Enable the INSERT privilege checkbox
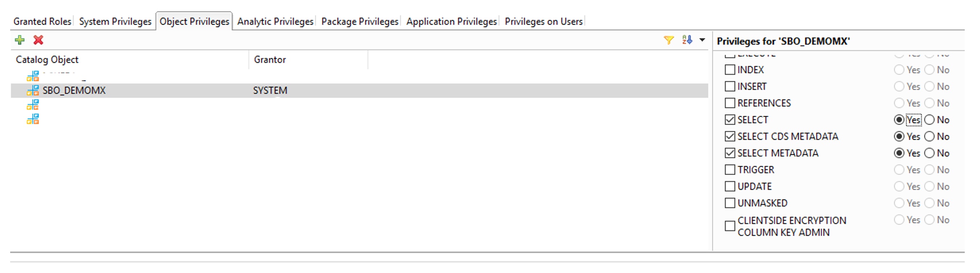The image size is (980, 273). tap(730, 87)
